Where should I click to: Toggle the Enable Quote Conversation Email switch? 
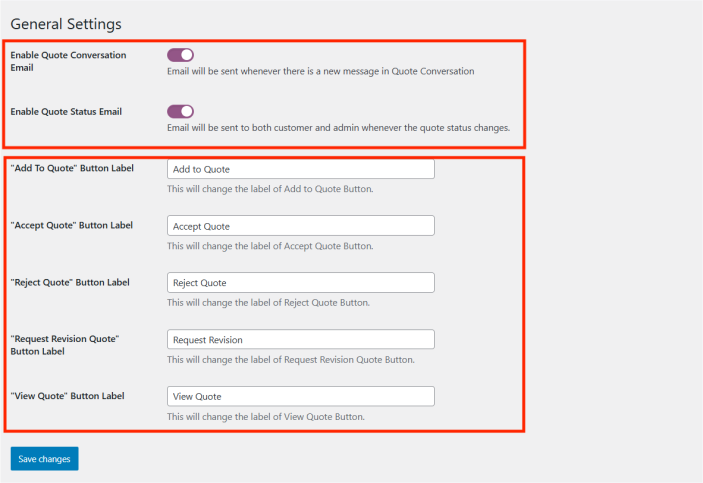180,55
